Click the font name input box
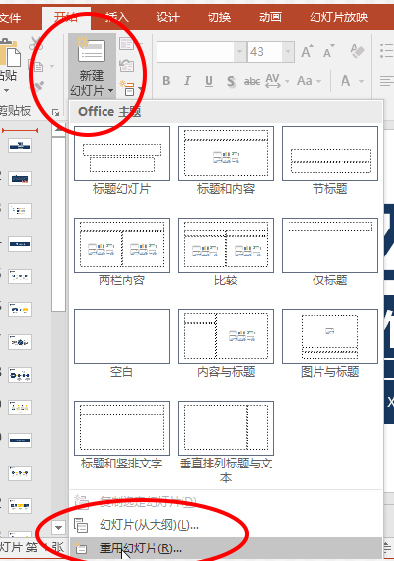The height and width of the screenshot is (561, 394). point(195,52)
